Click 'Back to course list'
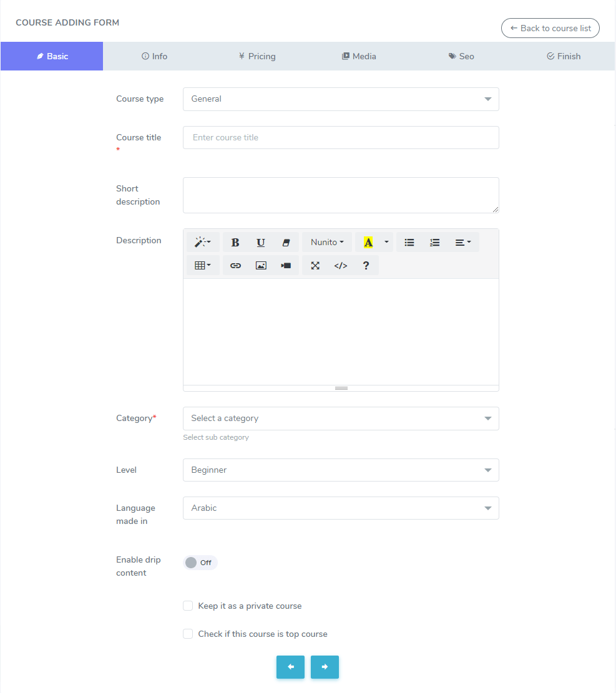This screenshot has height=693, width=616. point(550,28)
